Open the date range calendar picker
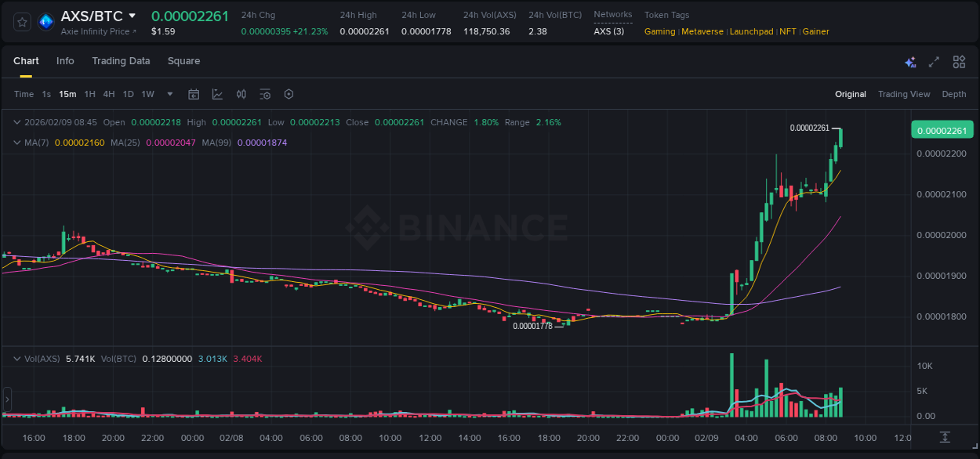Screen dimensions: 980x459 point(194,94)
